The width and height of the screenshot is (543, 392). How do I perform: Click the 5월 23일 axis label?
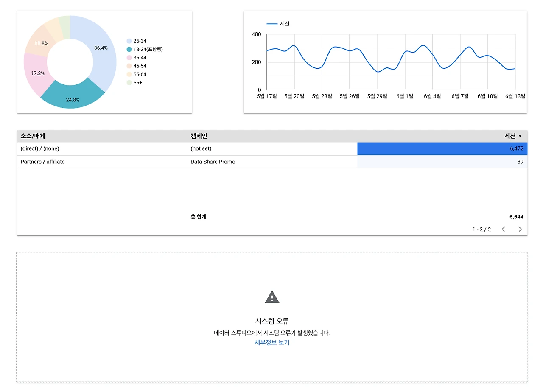[322, 96]
